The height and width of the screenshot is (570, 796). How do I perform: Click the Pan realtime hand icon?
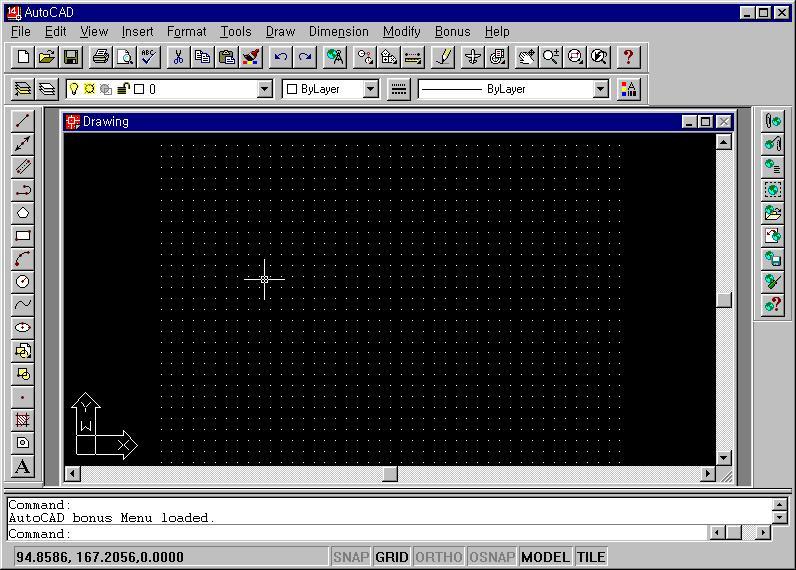(x=526, y=57)
